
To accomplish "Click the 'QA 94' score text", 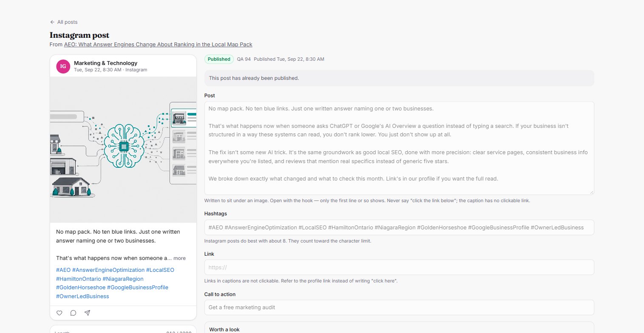I will 244,59.
